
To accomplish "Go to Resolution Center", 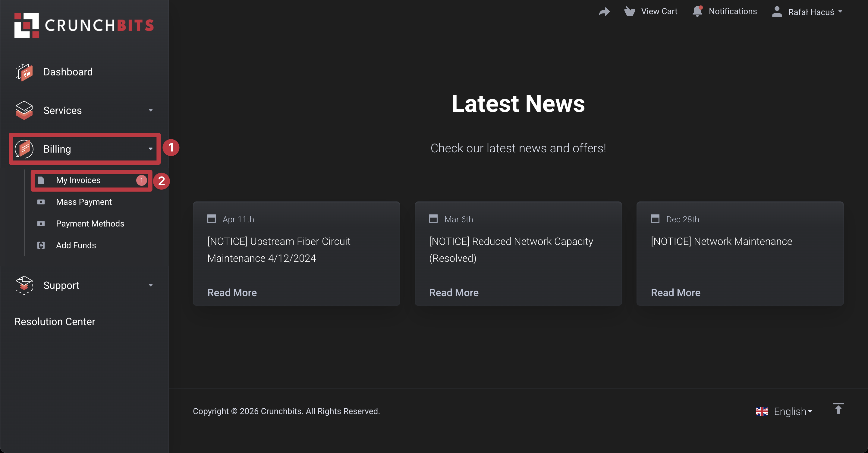I will (x=55, y=322).
